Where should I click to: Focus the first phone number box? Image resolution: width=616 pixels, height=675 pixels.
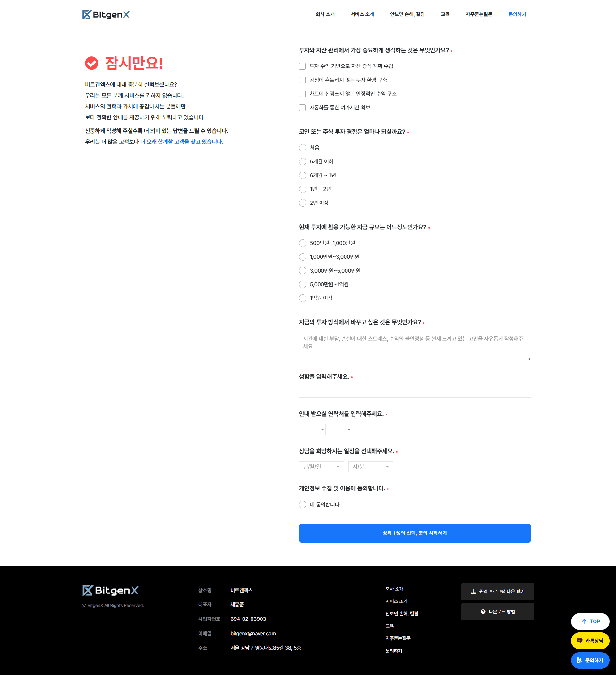(309, 429)
